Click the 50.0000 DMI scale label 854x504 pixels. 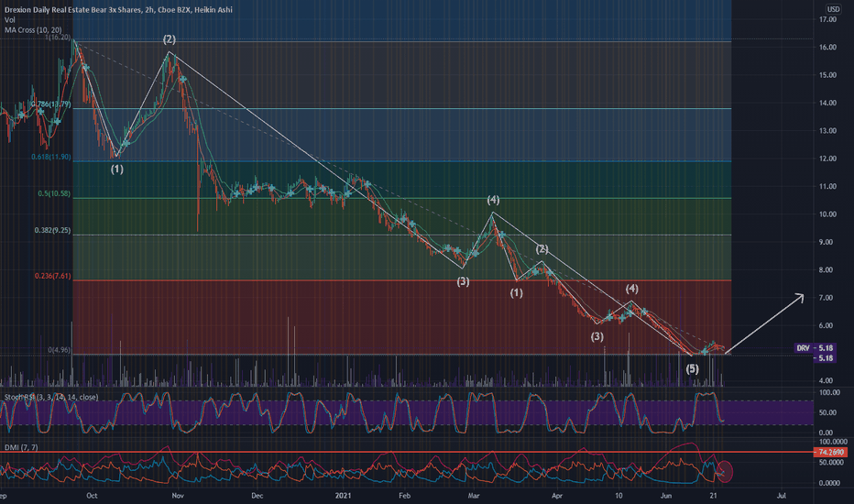point(833,463)
